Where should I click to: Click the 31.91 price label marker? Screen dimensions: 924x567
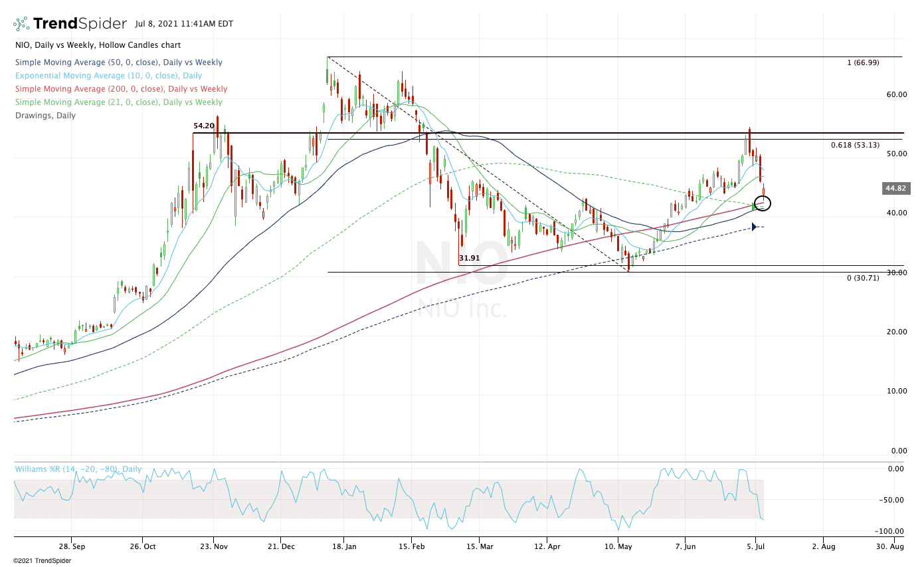(468, 258)
